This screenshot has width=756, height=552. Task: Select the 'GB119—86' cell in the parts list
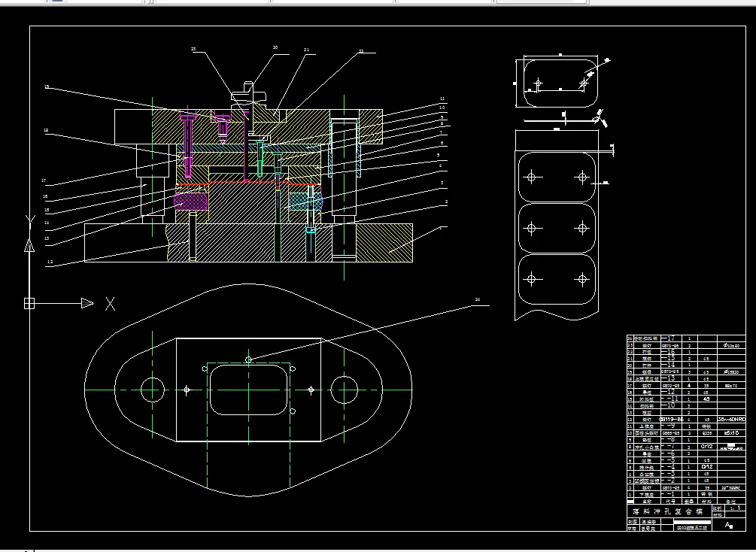[x=671, y=420]
